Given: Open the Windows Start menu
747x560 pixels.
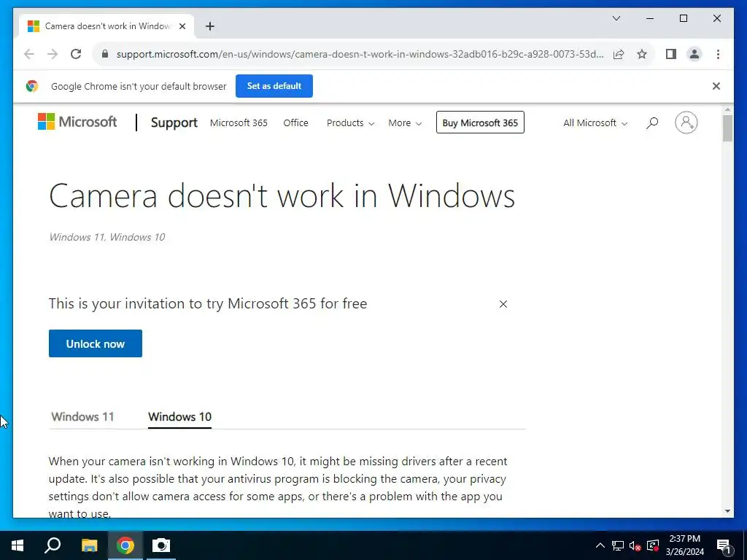Looking at the screenshot, I should point(18,545).
